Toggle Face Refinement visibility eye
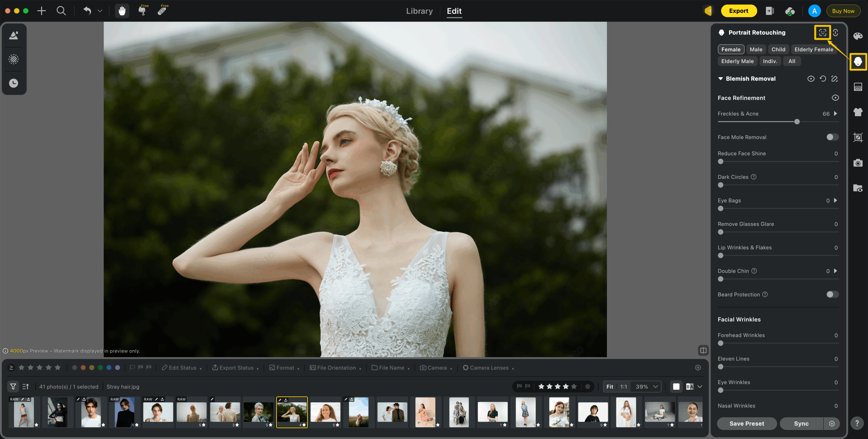Screen dimensions: 868x439 pyautogui.click(x=835, y=98)
